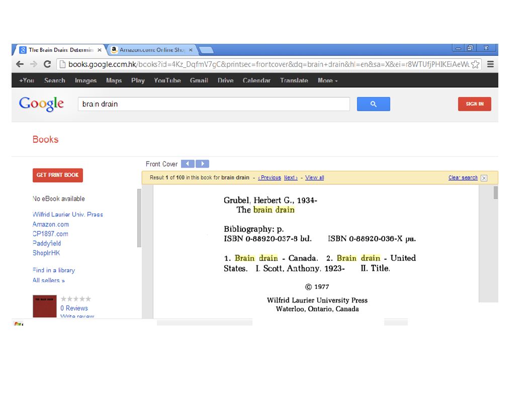This screenshot has width=532, height=399.
Task: Go to next page arrow beside Front Cover
Action: [x=202, y=164]
